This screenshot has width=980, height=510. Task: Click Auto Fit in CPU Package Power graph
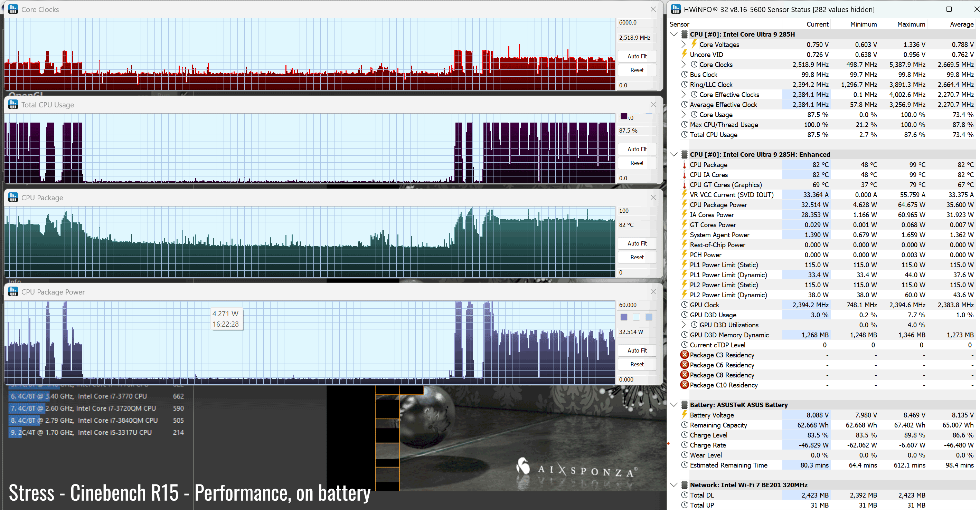(637, 350)
